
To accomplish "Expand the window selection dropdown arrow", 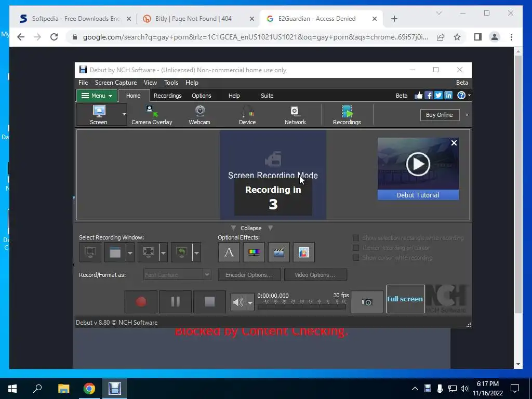I will [x=129, y=252].
